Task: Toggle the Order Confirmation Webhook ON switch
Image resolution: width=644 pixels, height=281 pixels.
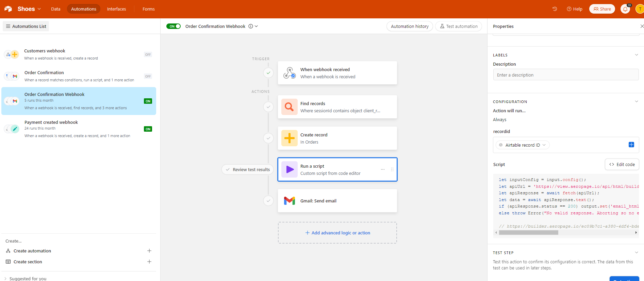Action: [174, 26]
